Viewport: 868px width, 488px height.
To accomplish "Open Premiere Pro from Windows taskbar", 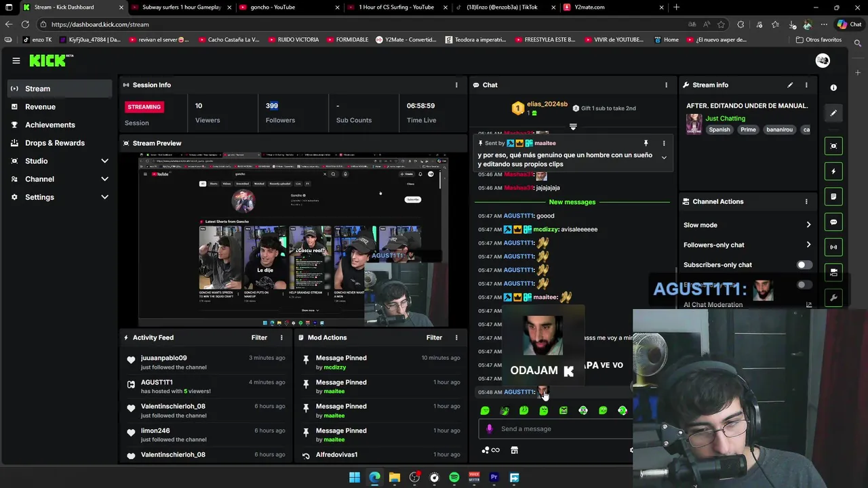I will [x=494, y=478].
